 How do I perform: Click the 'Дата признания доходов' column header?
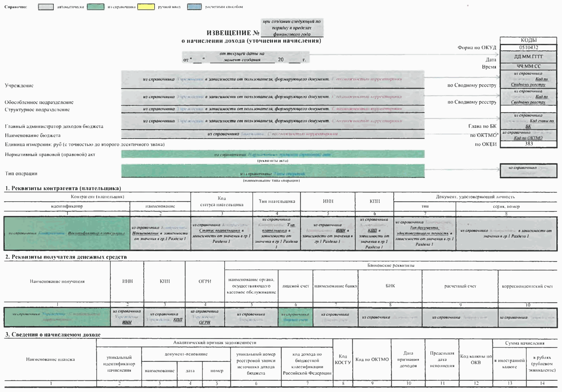click(x=408, y=359)
